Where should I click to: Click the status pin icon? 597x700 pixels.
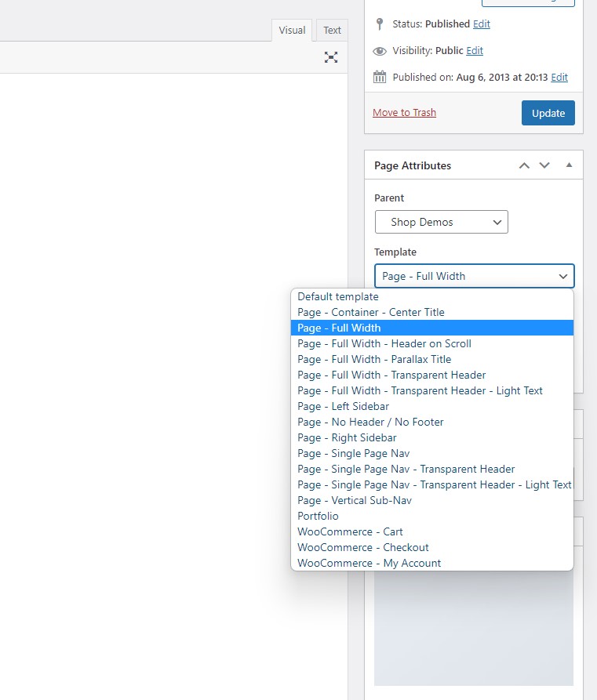[380, 24]
